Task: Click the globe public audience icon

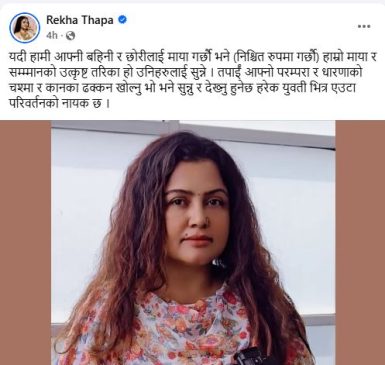Action: (70, 35)
